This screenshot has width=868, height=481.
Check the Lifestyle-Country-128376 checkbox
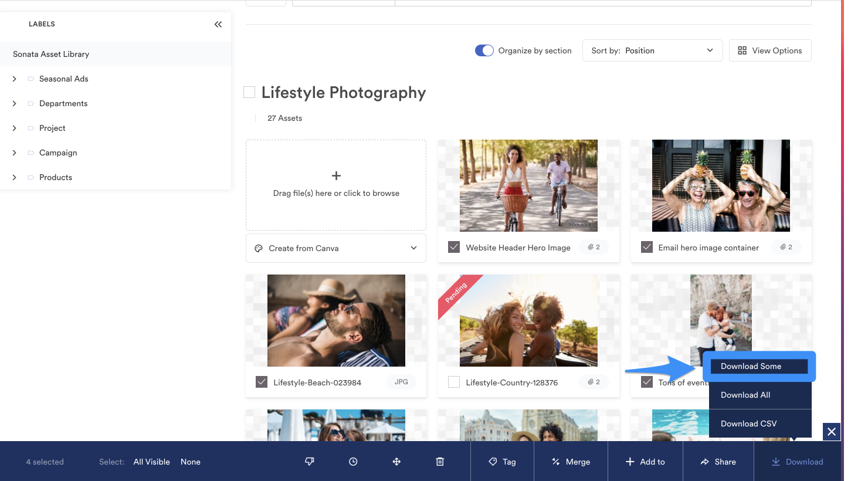(454, 382)
